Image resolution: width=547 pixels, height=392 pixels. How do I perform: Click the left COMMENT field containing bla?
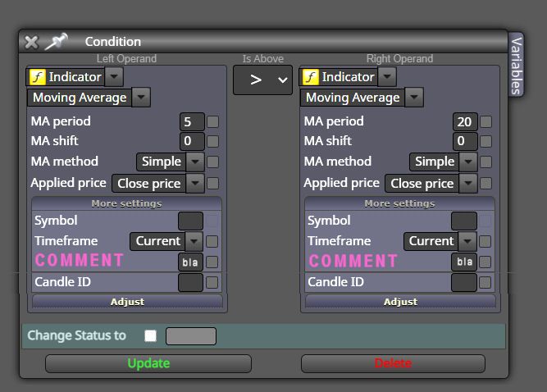pos(190,262)
